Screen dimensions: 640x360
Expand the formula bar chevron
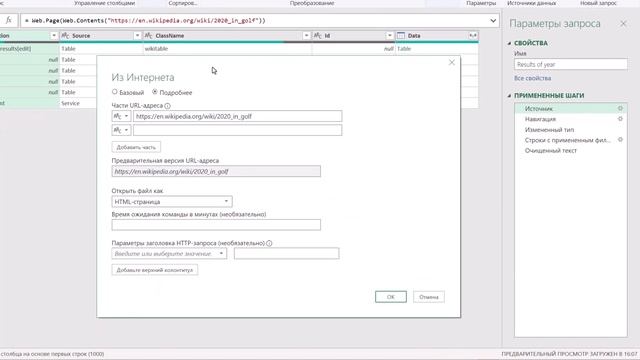point(493,20)
